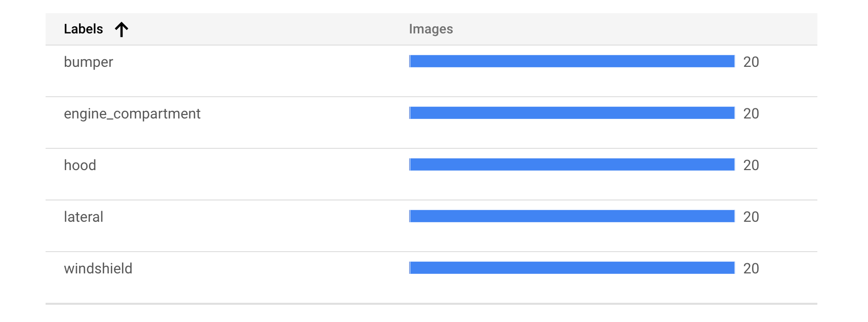Click the windshield row count number
The height and width of the screenshot is (322, 868).
click(x=751, y=269)
